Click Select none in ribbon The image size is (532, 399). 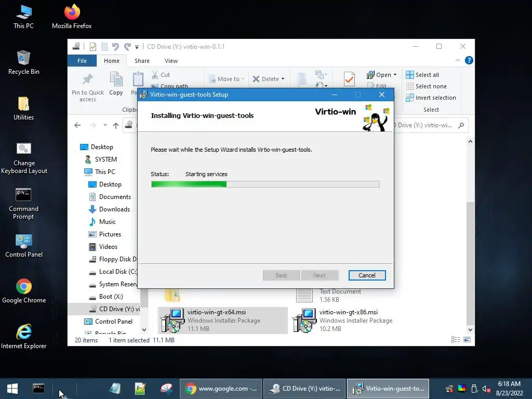427,86
